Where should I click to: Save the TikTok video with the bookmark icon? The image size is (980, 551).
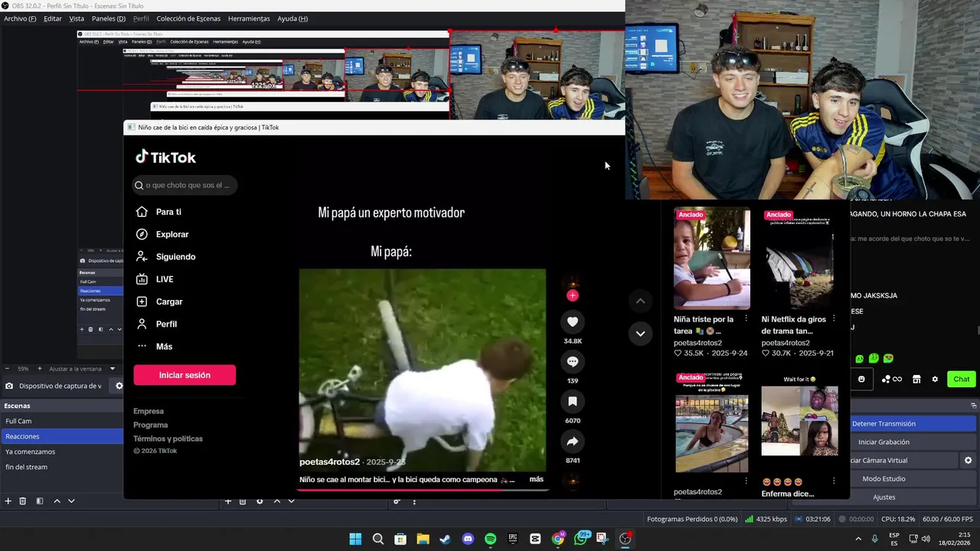pyautogui.click(x=573, y=401)
